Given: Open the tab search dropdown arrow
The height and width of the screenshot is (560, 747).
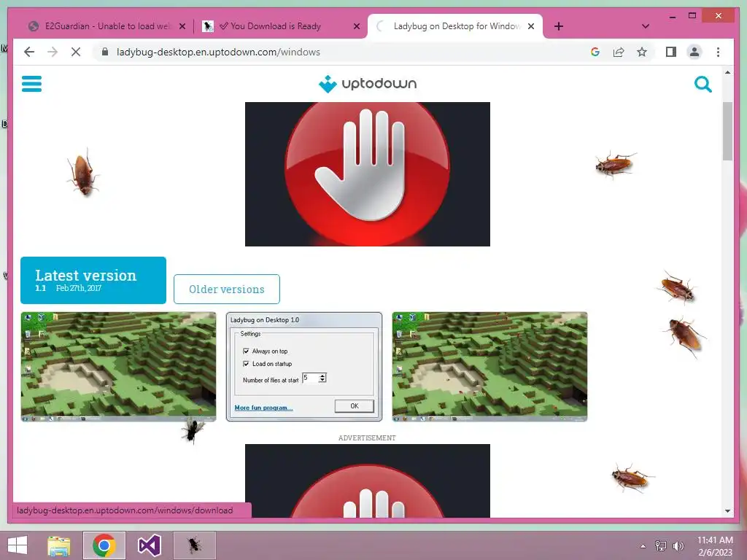Looking at the screenshot, I should 645,26.
